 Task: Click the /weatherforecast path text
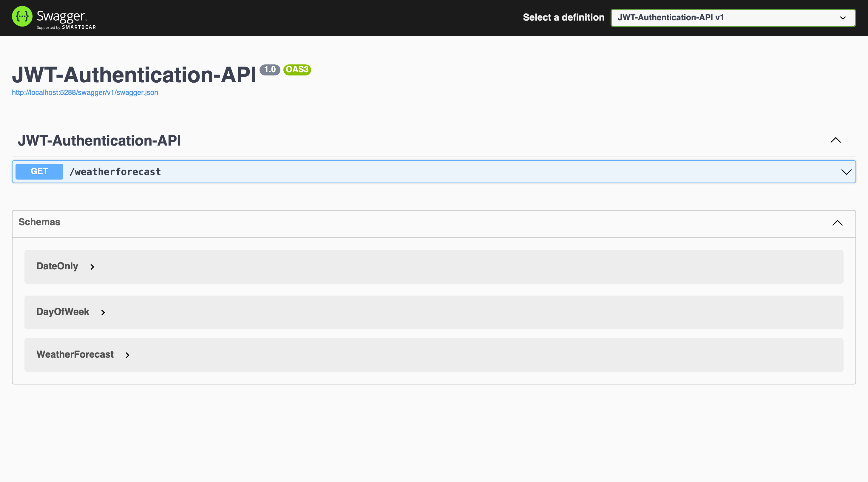pos(115,172)
